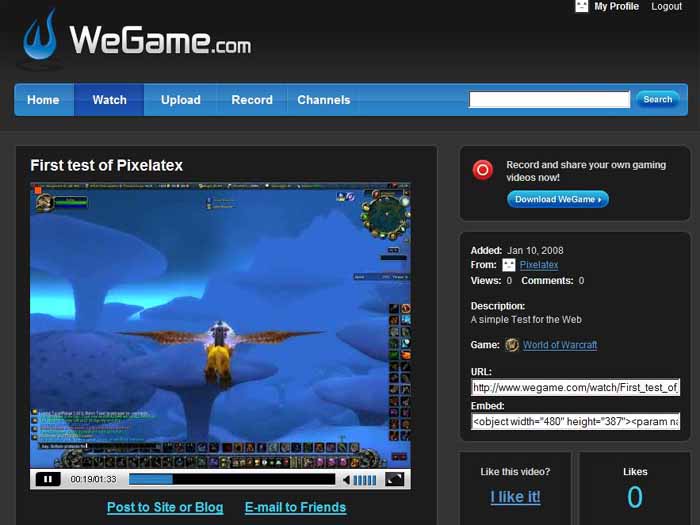This screenshot has height=525, width=700.
Task: Pause the video playback
Action: pos(47,480)
